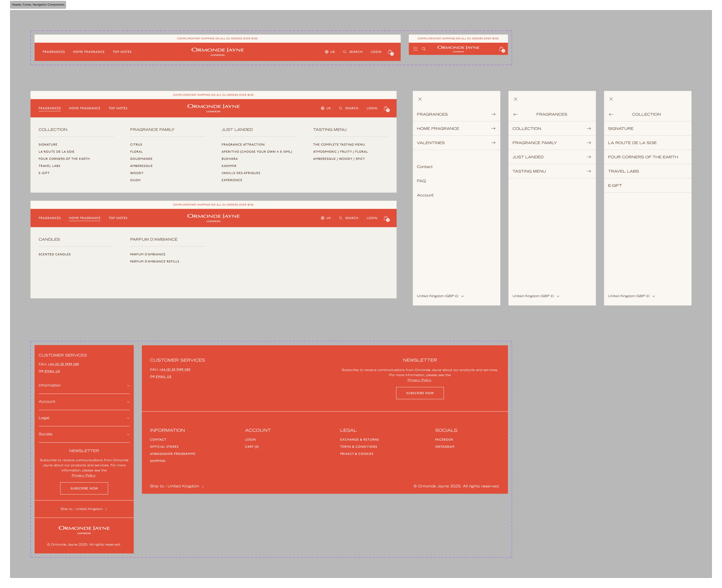This screenshot has width=722, height=588.
Task: Close the mobile menu panel listing TASTING MENU
Action: pyautogui.click(x=515, y=99)
